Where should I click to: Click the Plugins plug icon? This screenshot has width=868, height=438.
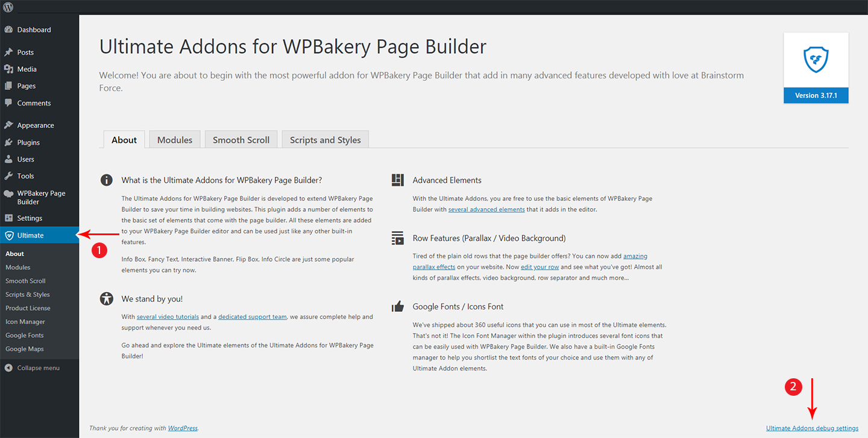pos(8,142)
